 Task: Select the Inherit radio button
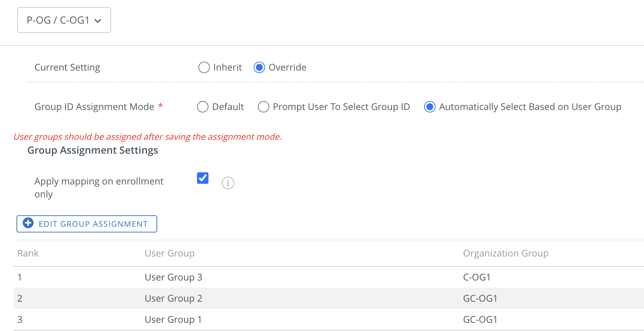(x=204, y=67)
